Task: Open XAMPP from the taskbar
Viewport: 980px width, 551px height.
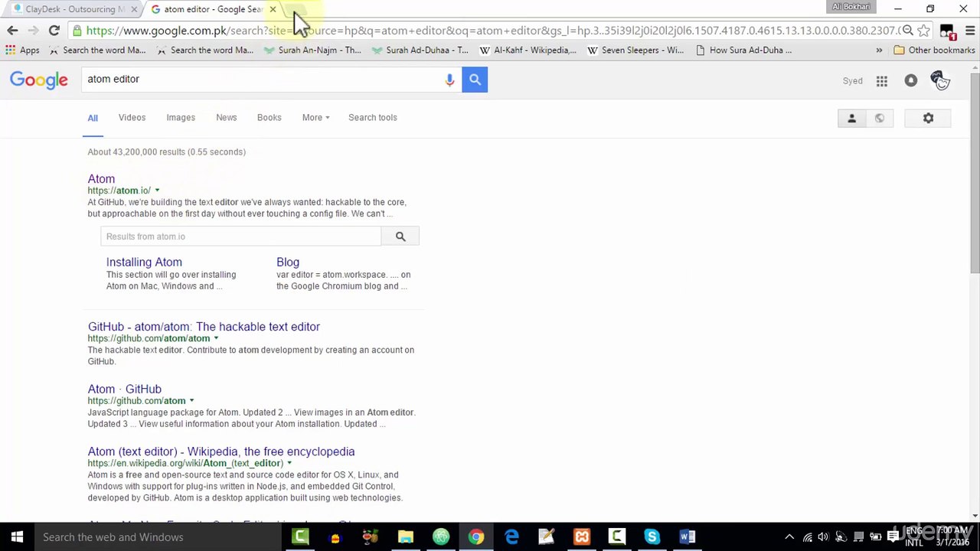Action: (582, 536)
